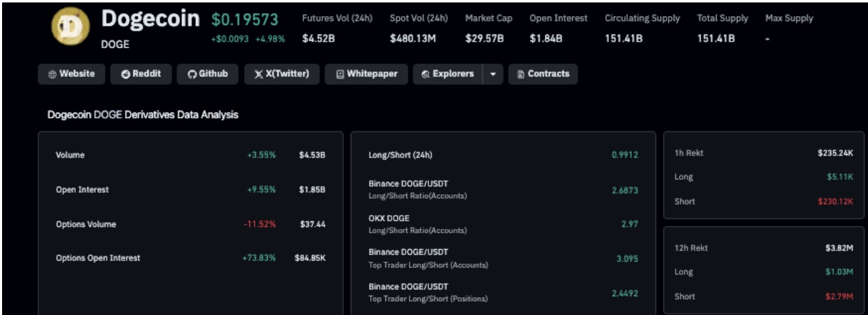The height and width of the screenshot is (315, 868).
Task: Click the Options Open Interest row
Action: (x=190, y=258)
